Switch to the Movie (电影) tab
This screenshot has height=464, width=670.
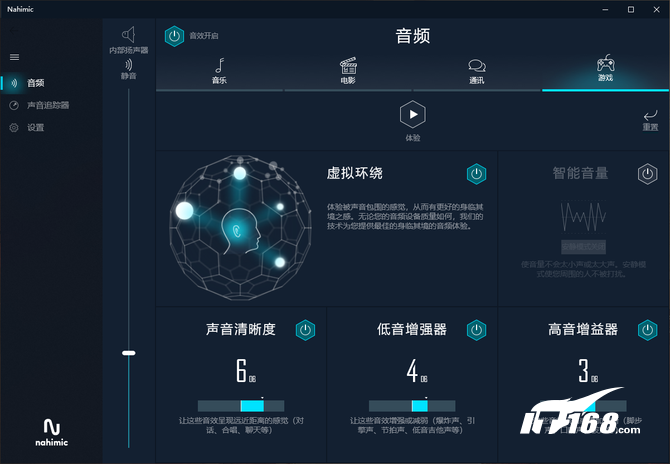point(348,71)
